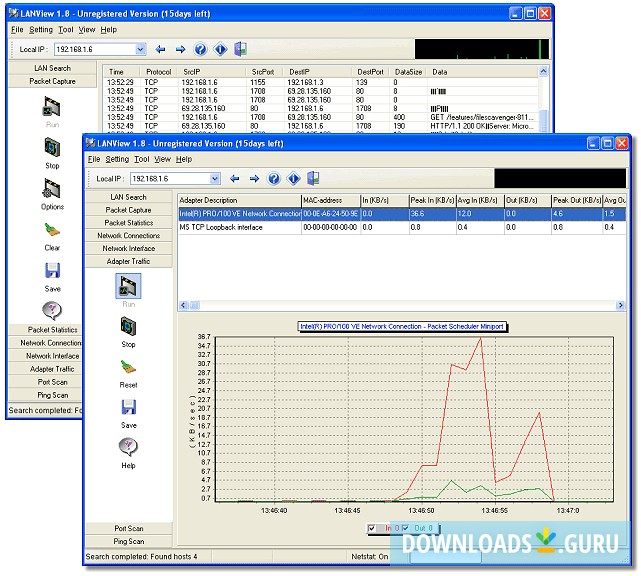
Task: Select Network Interface in front window sidebar
Action: click(x=128, y=248)
